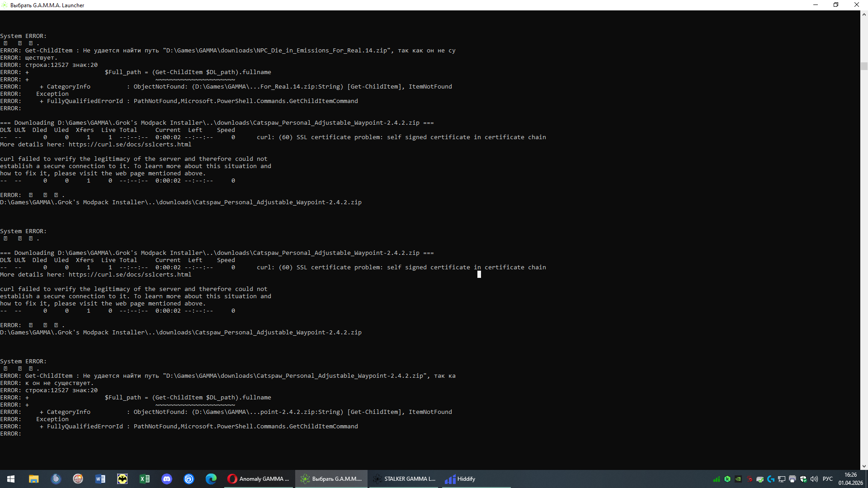
Task: Open NVIDIA tray icon
Action: pyautogui.click(x=738, y=479)
